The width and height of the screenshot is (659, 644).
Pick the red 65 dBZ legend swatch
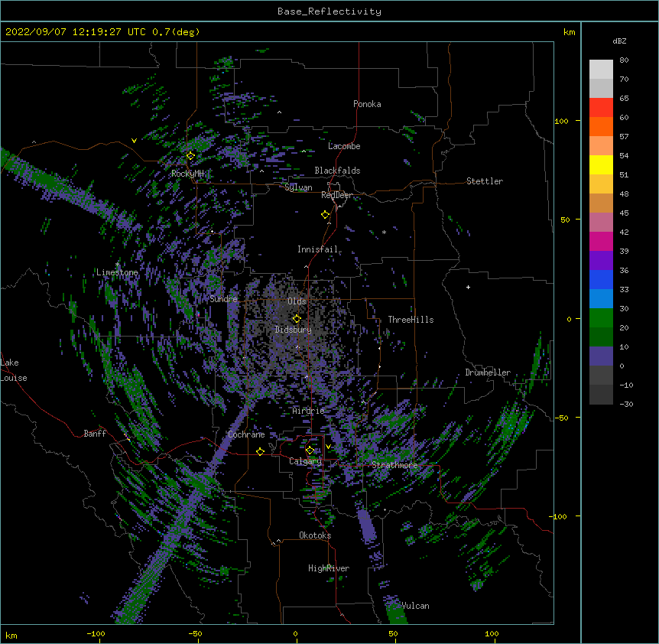tap(601, 107)
